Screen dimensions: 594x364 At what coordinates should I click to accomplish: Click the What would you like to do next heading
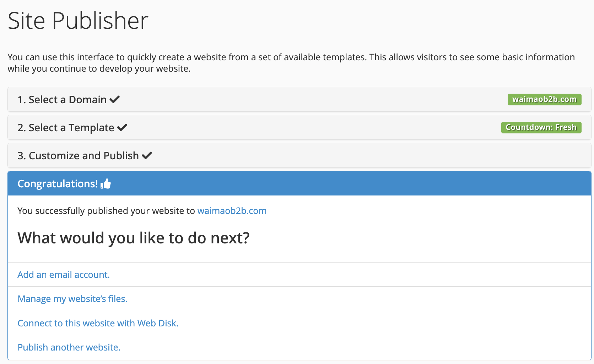(134, 238)
